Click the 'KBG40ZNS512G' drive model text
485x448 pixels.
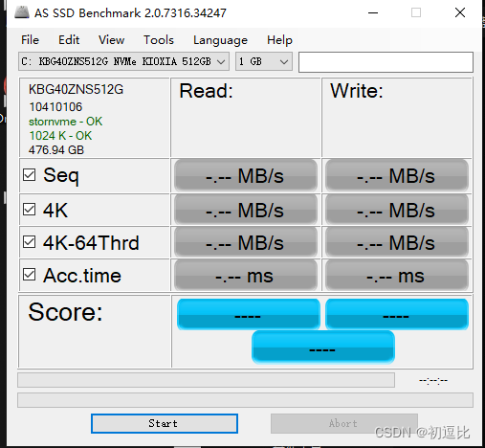click(x=76, y=89)
